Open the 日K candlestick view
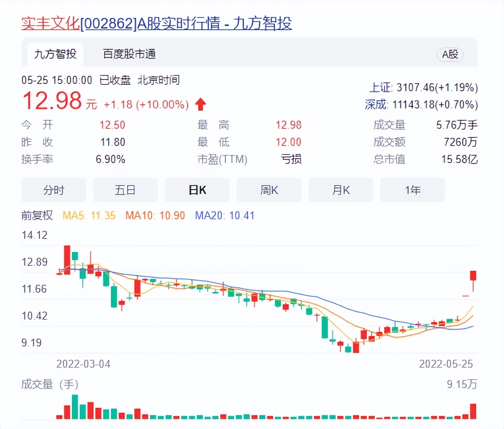Viewport: 504px width, 429px height. point(197,190)
